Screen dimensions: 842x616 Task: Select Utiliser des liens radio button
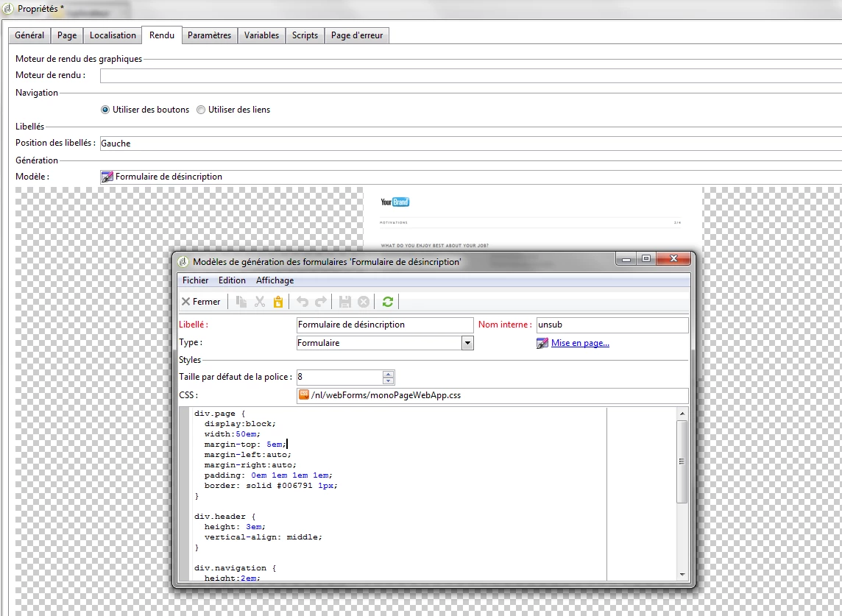tap(201, 110)
